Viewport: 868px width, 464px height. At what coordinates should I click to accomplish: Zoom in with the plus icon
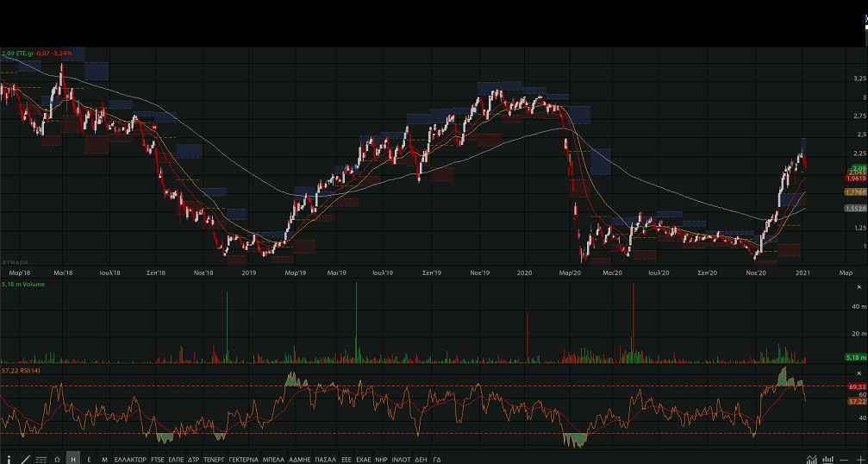tap(859, 460)
